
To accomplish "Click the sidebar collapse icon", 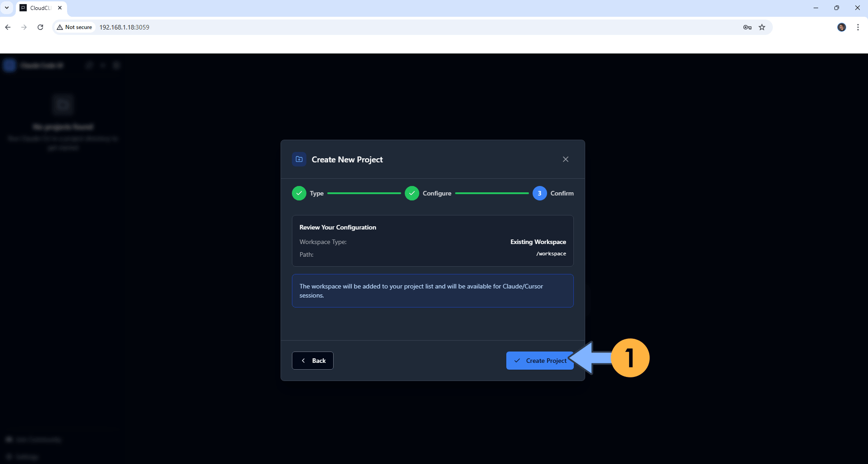I will (x=116, y=65).
